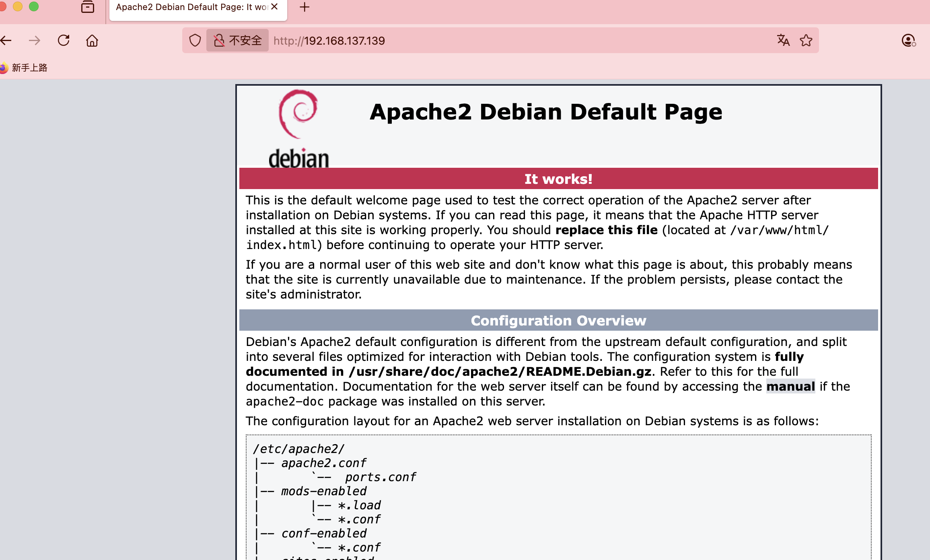
Task: Click 'ports.conf' in the config tree
Action: click(380, 477)
